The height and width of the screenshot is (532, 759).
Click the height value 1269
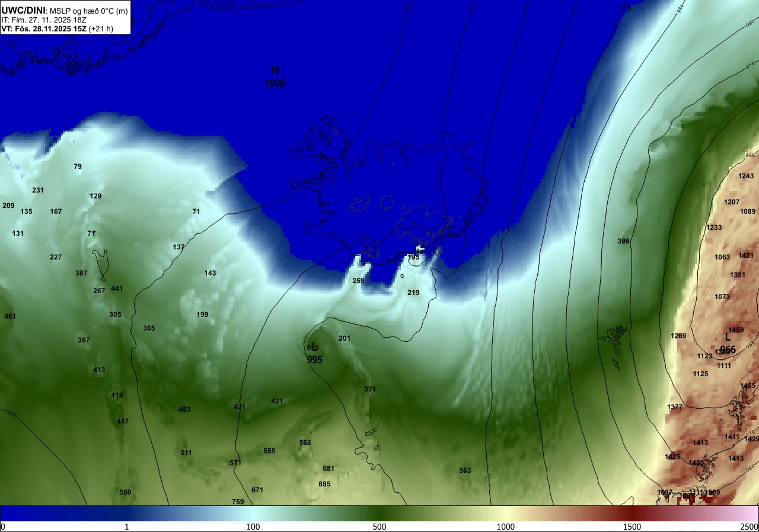(678, 336)
